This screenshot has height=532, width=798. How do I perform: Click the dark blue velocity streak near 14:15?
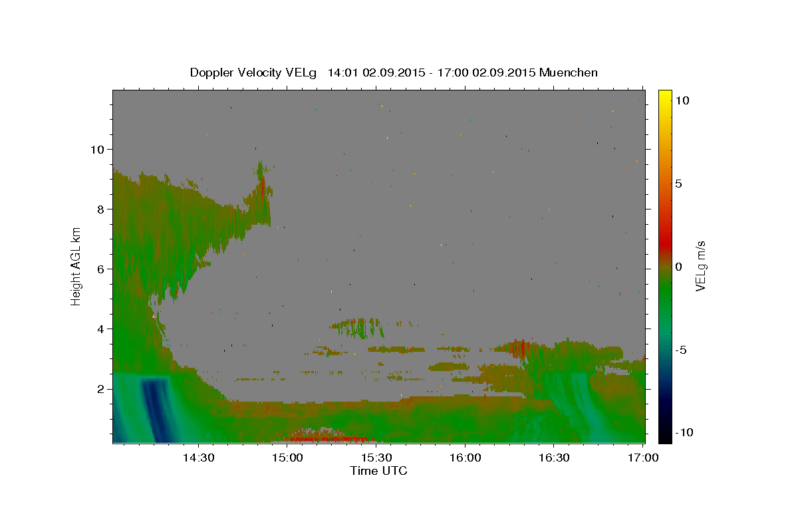tap(156, 409)
